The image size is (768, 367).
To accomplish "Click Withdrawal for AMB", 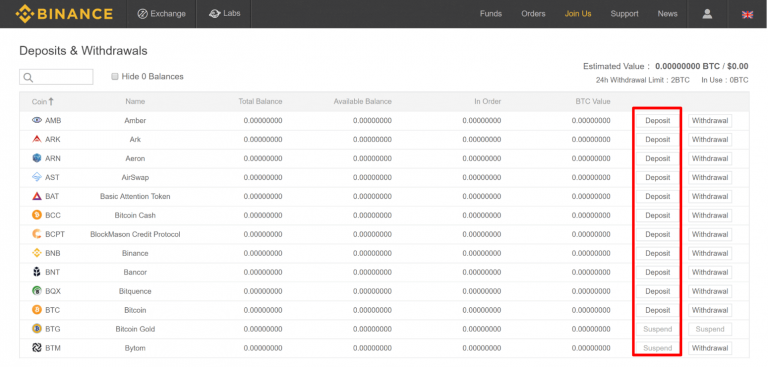I will pos(710,121).
